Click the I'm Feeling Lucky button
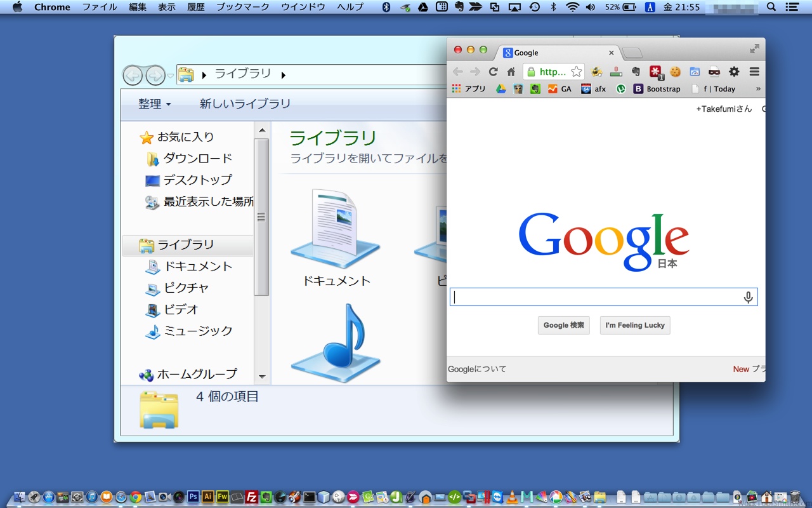The width and height of the screenshot is (812, 508). click(x=635, y=325)
